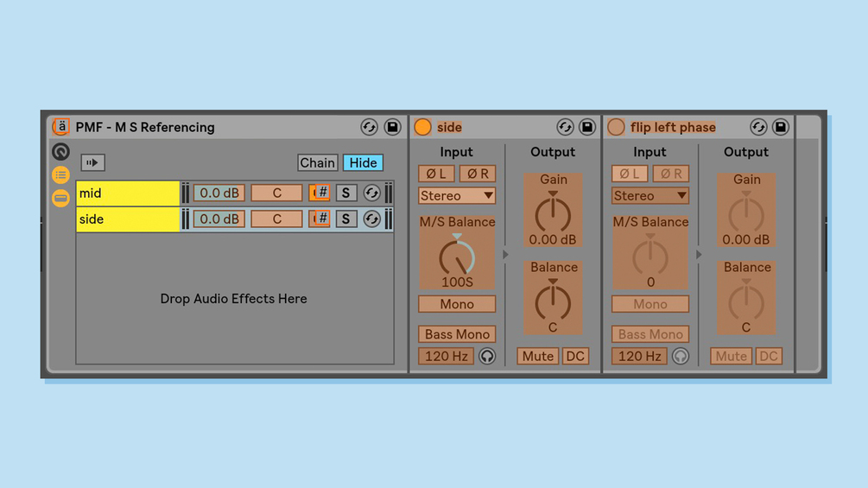Viewport: 868px width, 488px height.
Task: Click the side chain volume 0.0 dB
Action: pyautogui.click(x=219, y=219)
